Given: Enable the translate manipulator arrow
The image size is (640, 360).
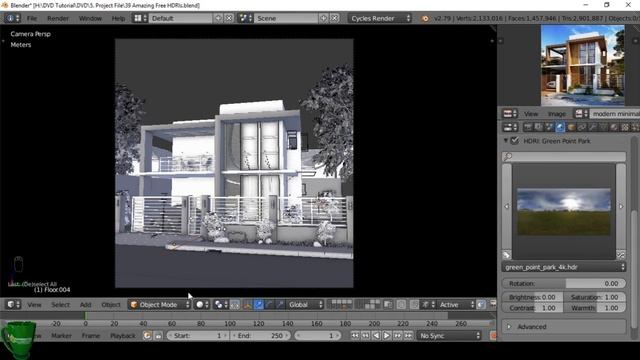Looking at the screenshot, I should tap(258, 304).
